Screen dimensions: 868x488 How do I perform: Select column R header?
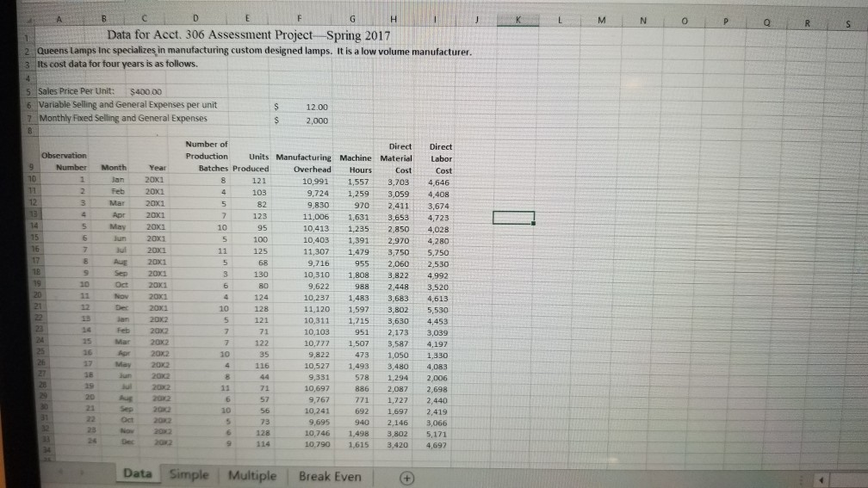coord(807,22)
